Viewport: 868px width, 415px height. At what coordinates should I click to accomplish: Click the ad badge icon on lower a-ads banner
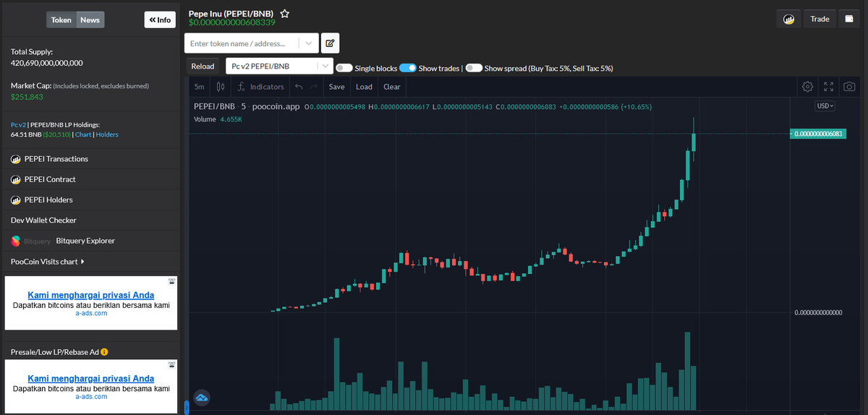(171, 364)
